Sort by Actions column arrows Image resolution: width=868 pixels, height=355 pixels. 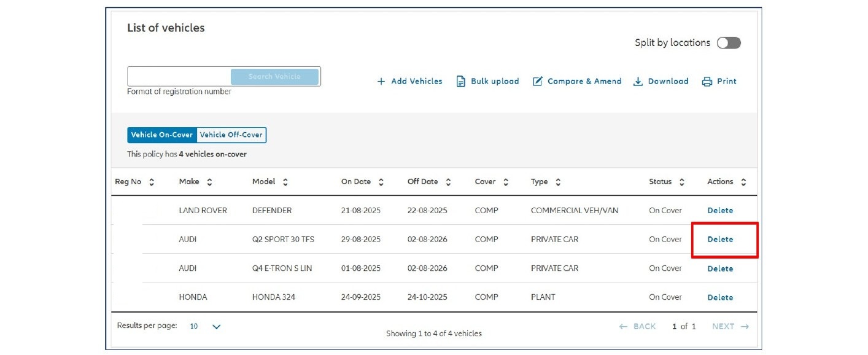click(x=743, y=182)
